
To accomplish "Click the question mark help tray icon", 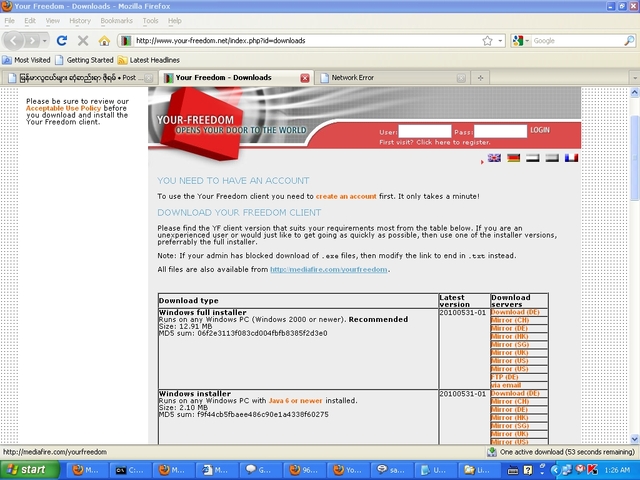I will pos(528,470).
